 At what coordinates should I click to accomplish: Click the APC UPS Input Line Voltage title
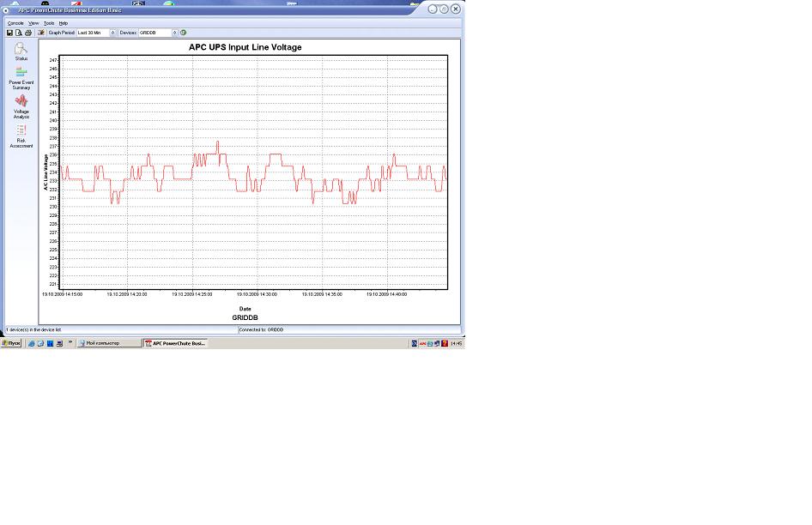245,47
